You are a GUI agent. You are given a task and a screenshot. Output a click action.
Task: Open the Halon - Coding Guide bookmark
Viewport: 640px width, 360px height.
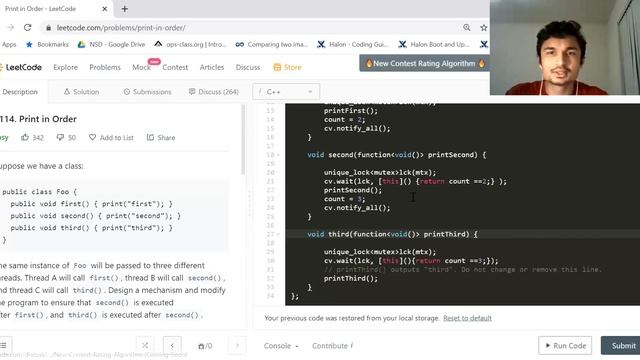tap(353, 44)
